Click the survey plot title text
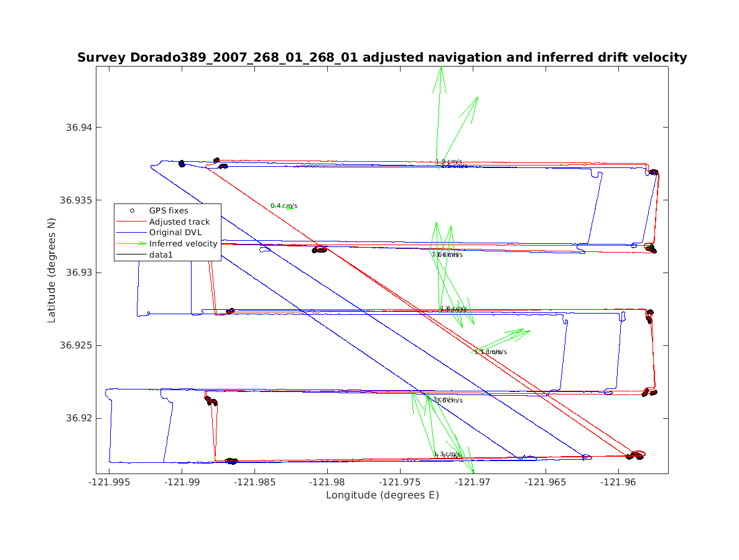The height and width of the screenshot is (560, 739). click(382, 58)
